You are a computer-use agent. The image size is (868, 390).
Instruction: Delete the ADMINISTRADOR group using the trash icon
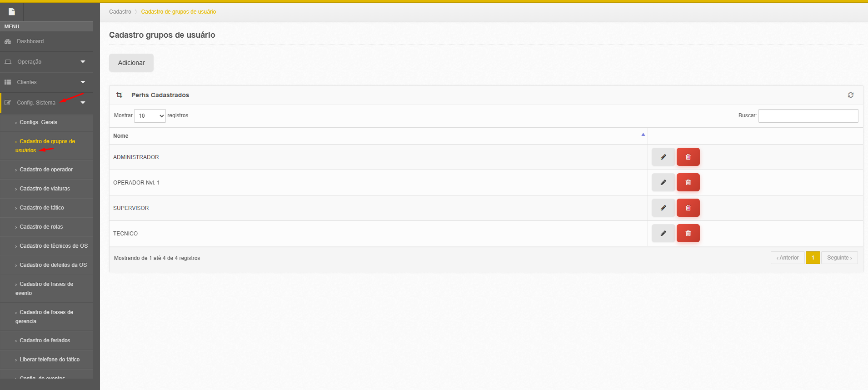pyautogui.click(x=688, y=157)
